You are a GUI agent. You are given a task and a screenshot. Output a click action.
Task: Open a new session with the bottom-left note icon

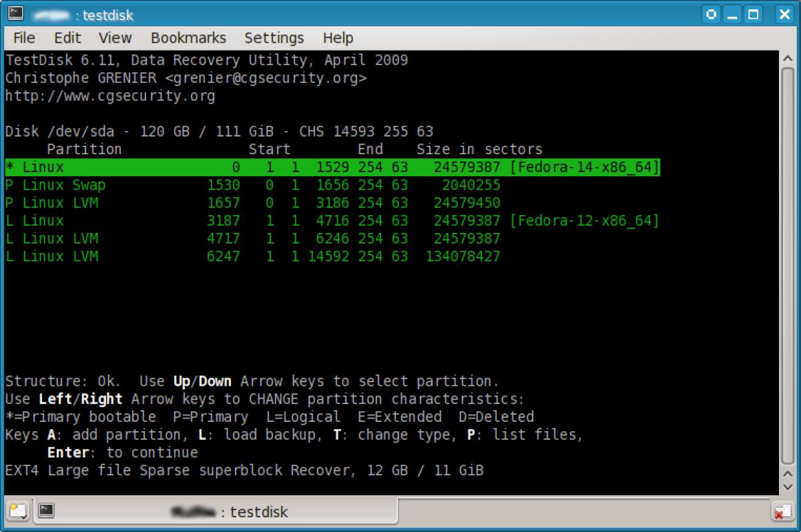tap(16, 512)
